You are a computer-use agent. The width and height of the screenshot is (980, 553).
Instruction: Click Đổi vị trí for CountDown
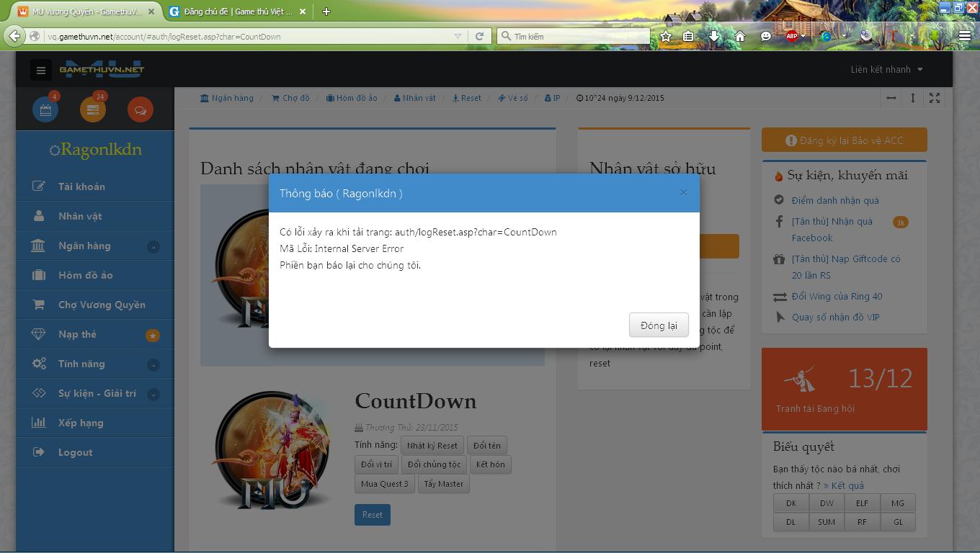click(376, 464)
